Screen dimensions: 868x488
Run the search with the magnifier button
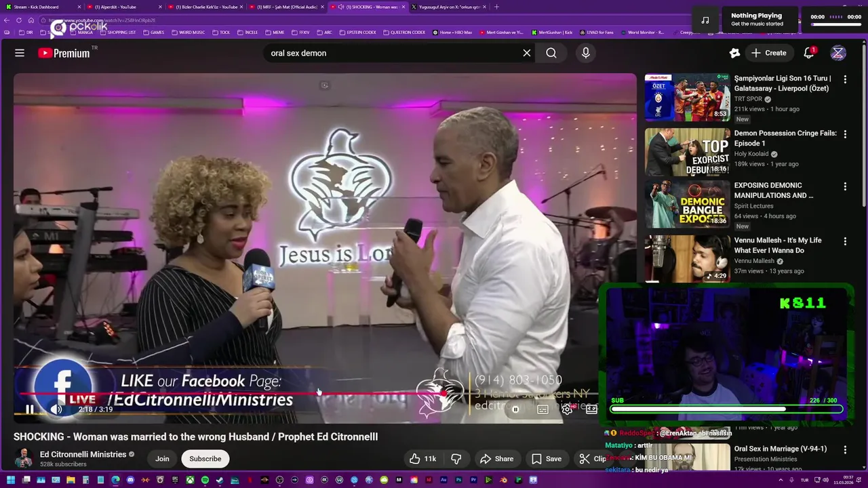click(x=551, y=53)
